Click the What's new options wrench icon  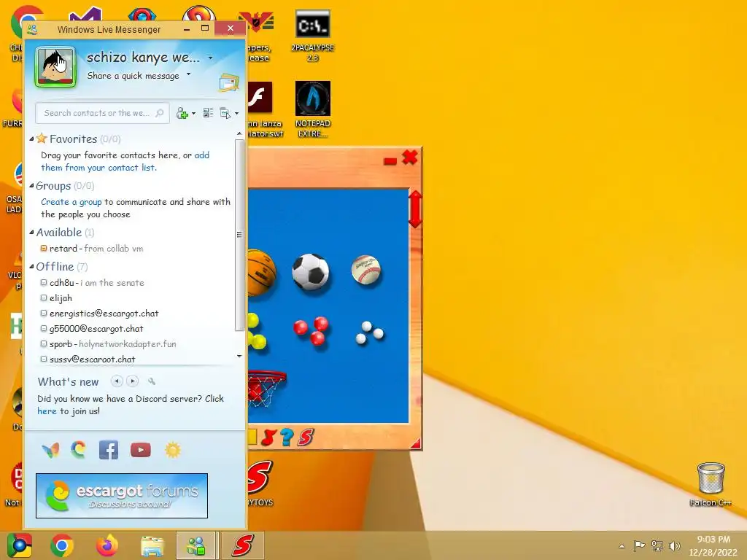(x=152, y=381)
